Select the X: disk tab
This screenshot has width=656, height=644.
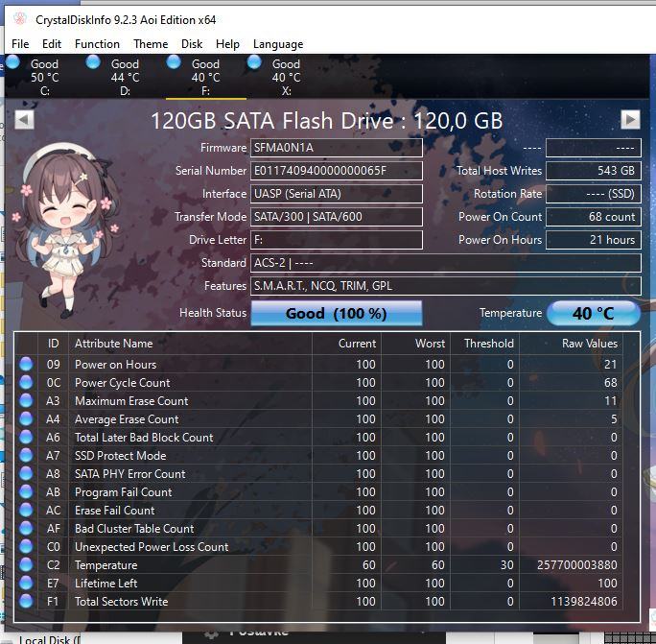(286, 77)
